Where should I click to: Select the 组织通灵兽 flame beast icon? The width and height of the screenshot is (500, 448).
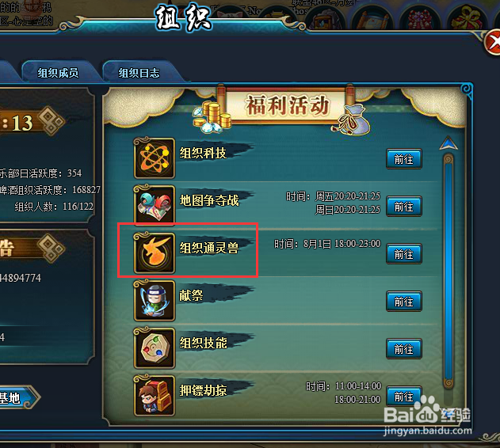(x=155, y=253)
